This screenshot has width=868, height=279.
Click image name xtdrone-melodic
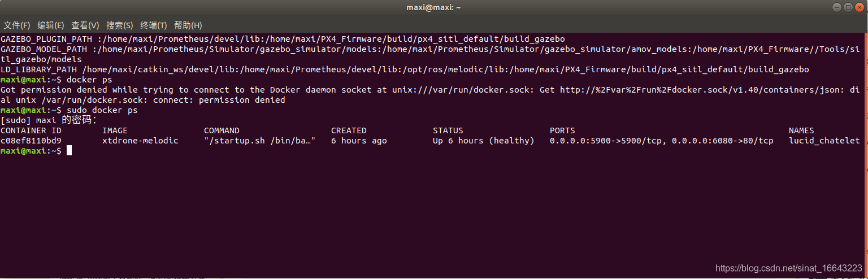pos(140,141)
